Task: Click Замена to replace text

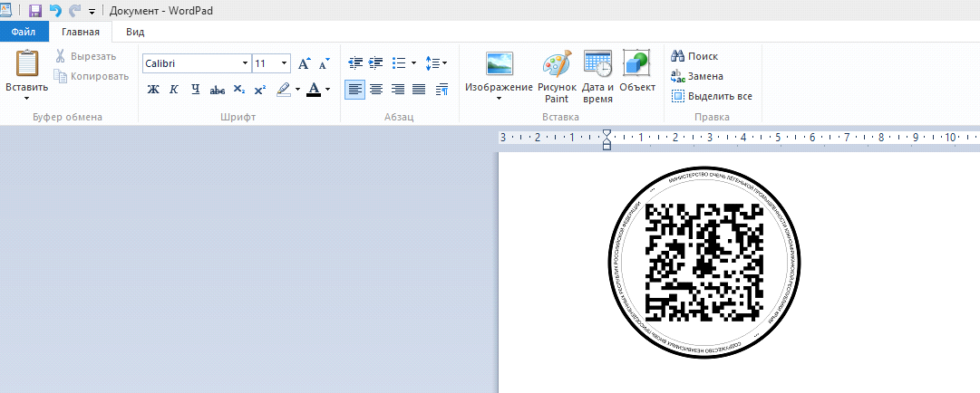Action: click(x=697, y=76)
